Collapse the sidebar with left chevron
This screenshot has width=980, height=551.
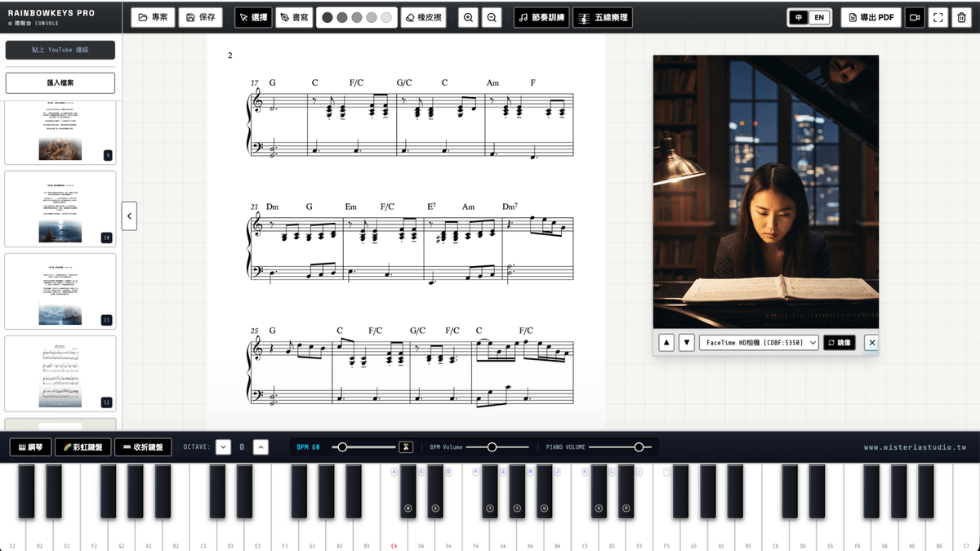[129, 216]
